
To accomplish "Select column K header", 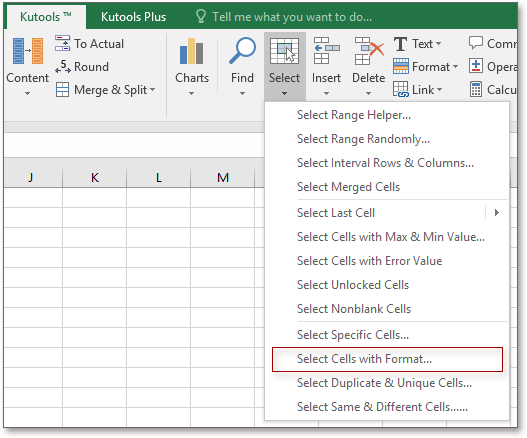I will coord(94,177).
